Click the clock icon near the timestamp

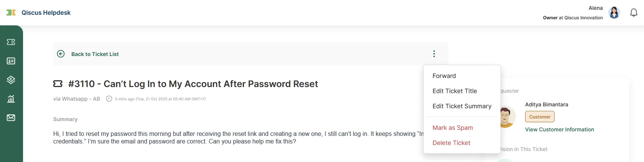tap(109, 99)
